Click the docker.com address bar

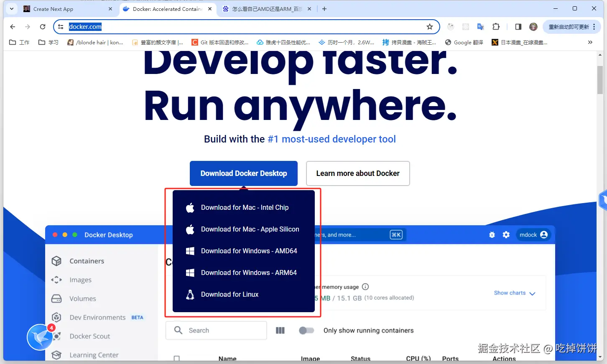click(x=247, y=27)
